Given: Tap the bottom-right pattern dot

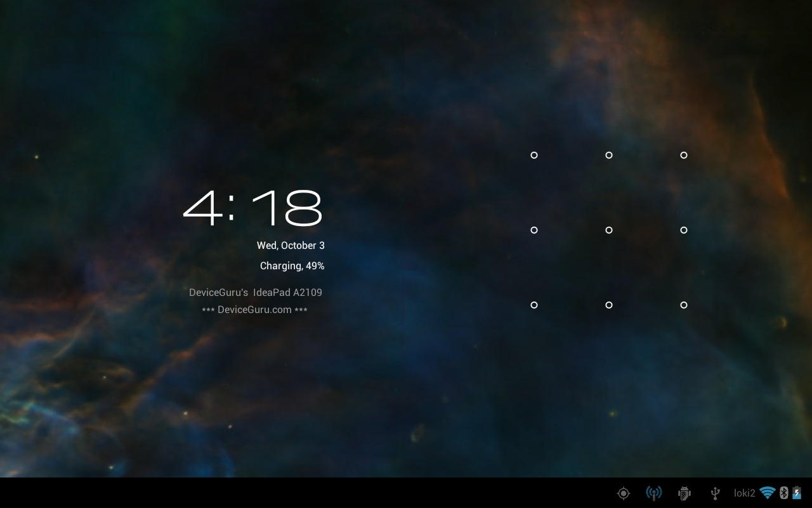Looking at the screenshot, I should [x=684, y=305].
